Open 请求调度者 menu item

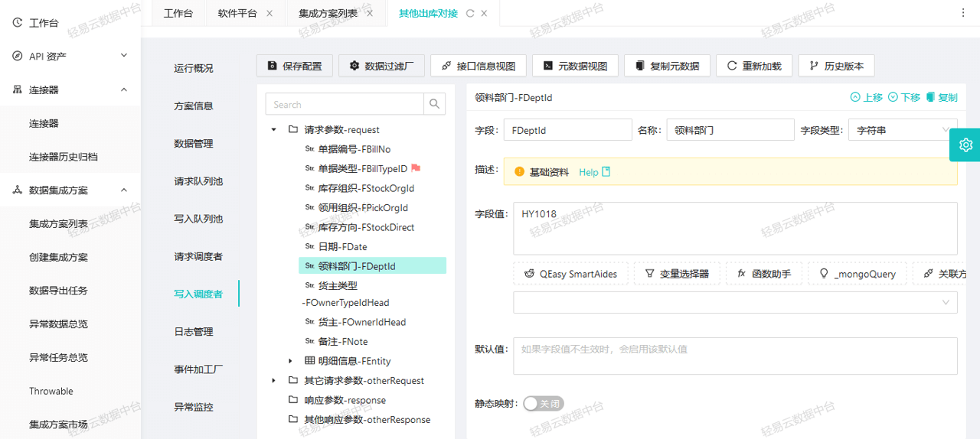point(198,256)
